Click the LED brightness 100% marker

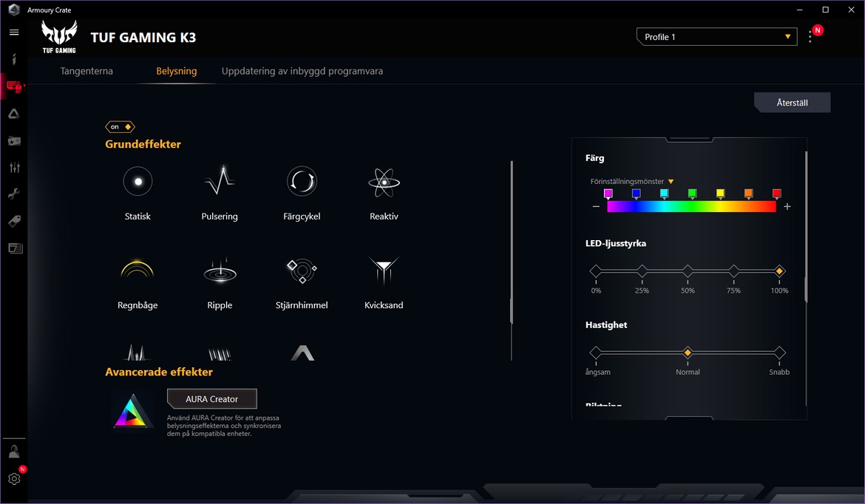pyautogui.click(x=779, y=270)
